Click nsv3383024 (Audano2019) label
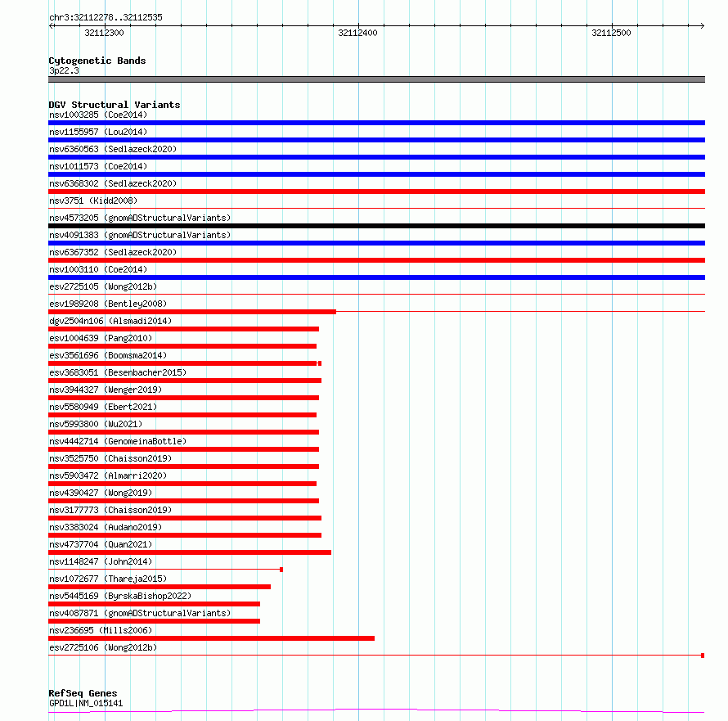 pos(106,527)
